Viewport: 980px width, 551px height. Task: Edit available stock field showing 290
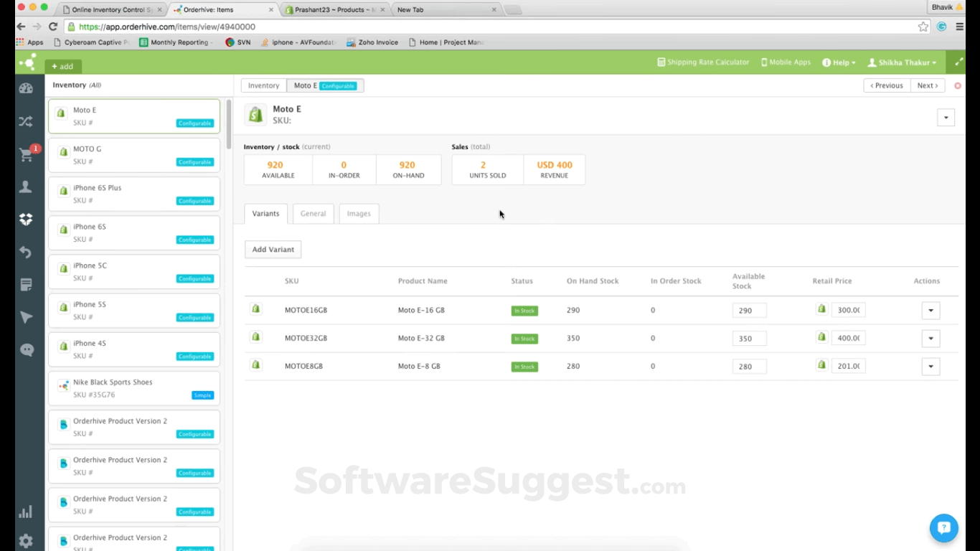point(749,311)
